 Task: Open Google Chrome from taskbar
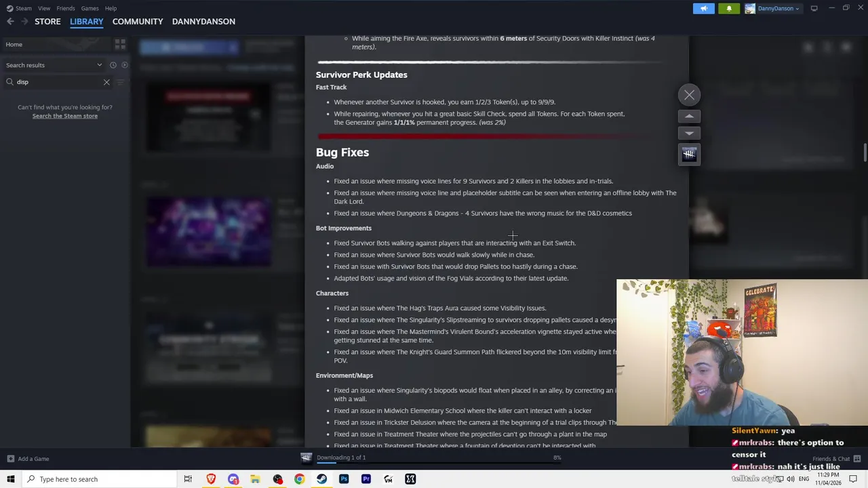click(x=299, y=479)
